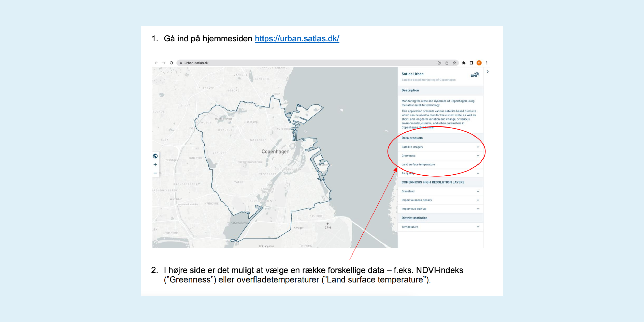Click the address bar showing urban.satlas.dk
644x322 pixels.
click(x=317, y=63)
